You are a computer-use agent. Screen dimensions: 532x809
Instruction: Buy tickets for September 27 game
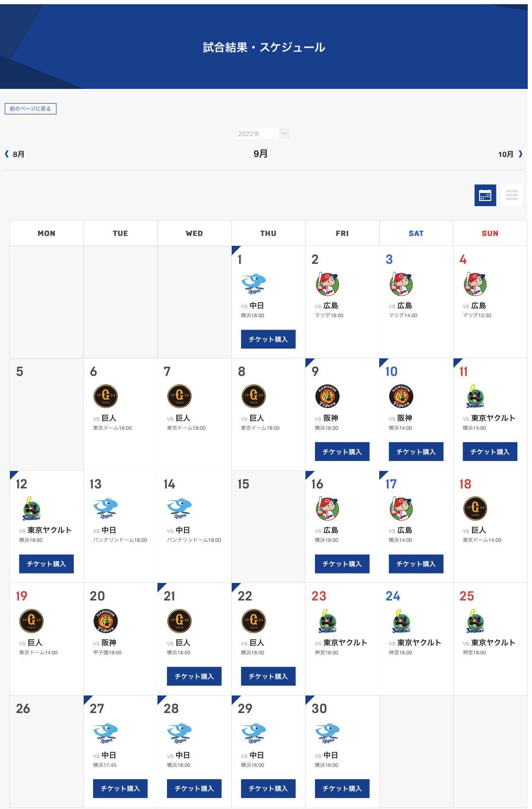pos(120,789)
